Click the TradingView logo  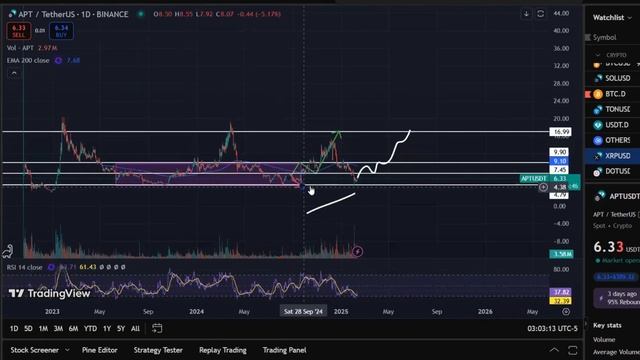coord(49,293)
